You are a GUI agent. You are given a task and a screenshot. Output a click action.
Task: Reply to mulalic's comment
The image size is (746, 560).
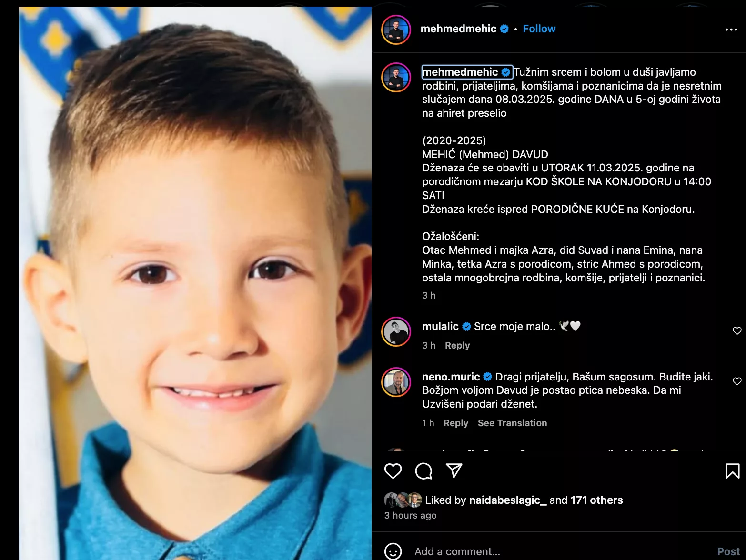pos(457,345)
